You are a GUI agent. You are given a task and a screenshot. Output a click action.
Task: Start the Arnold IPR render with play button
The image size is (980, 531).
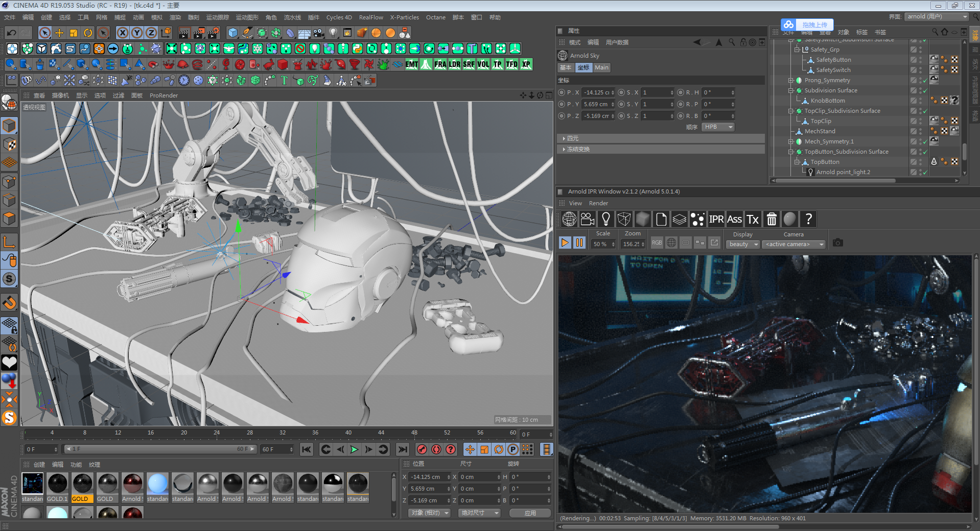click(x=565, y=243)
